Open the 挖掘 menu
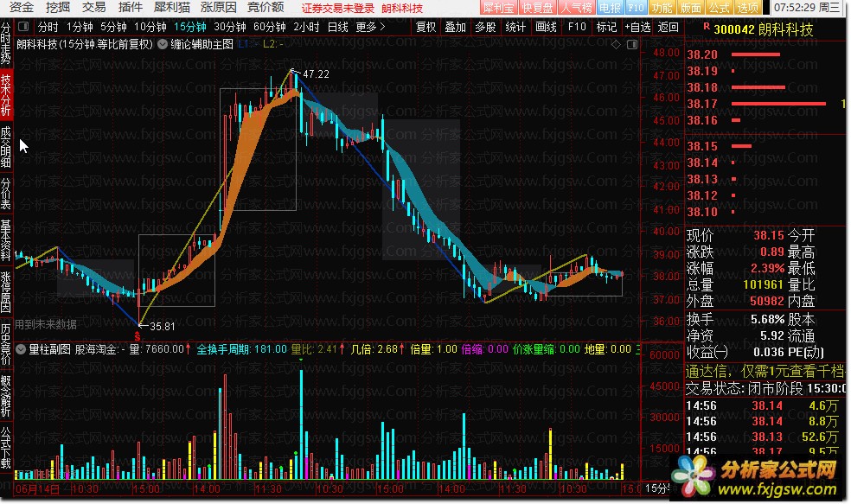The width and height of the screenshot is (851, 504). pyautogui.click(x=58, y=8)
